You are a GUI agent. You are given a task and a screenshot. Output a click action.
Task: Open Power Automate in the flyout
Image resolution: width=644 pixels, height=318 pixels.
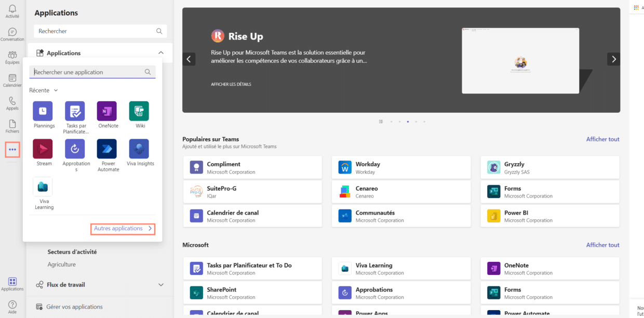pos(108,155)
